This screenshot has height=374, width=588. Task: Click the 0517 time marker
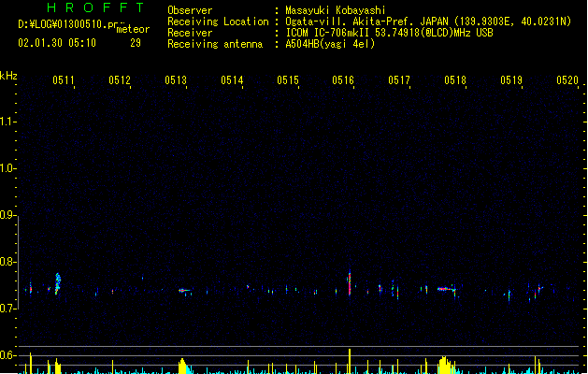coord(399,80)
